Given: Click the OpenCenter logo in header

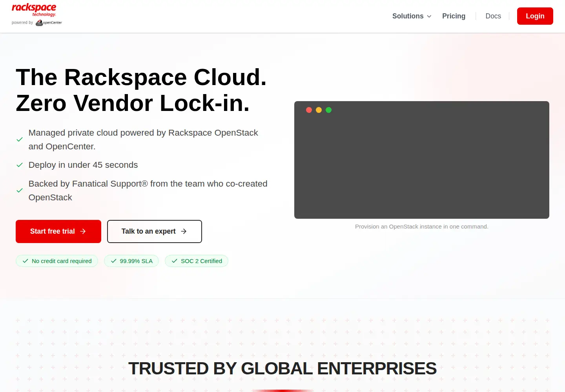Looking at the screenshot, I should (x=49, y=23).
